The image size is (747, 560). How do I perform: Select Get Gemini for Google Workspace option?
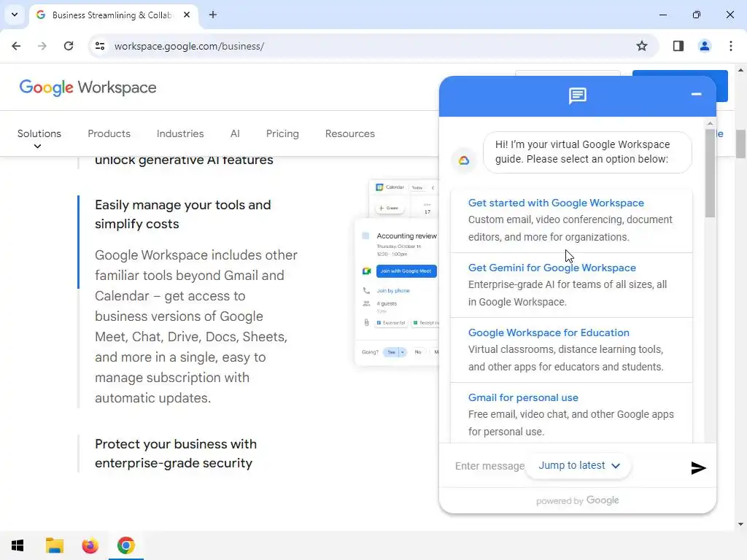click(571, 285)
